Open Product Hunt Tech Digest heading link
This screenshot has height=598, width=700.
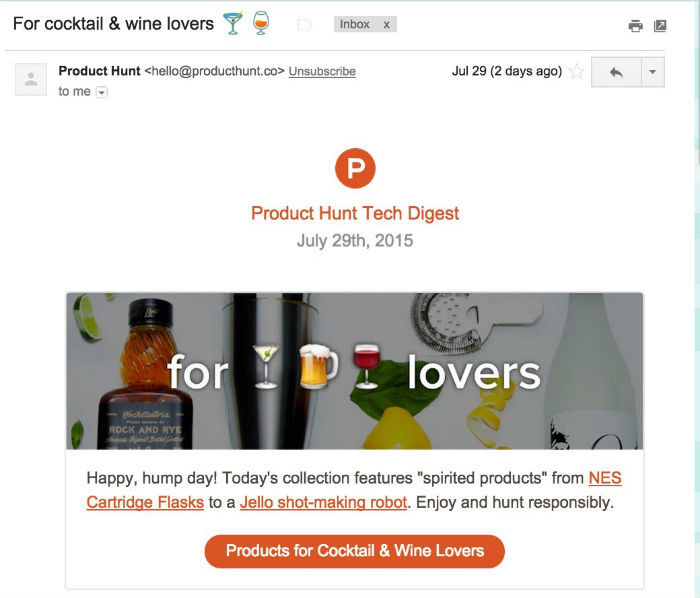[x=355, y=213]
